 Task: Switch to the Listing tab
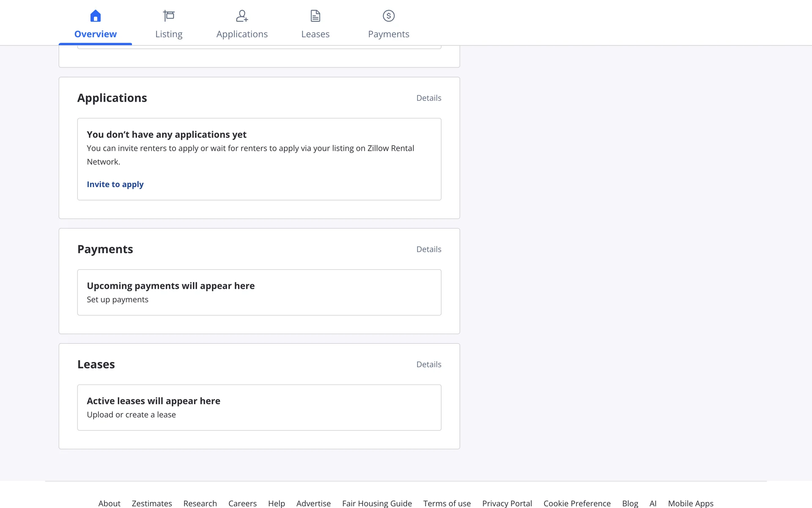point(169,34)
